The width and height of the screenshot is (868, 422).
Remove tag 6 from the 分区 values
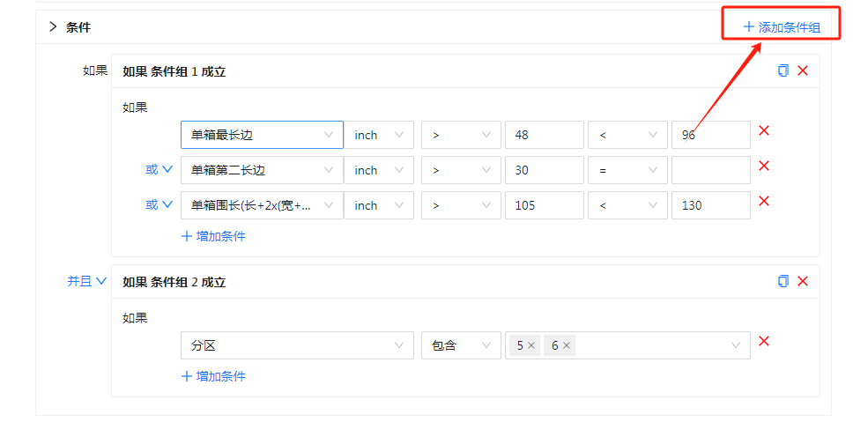[x=567, y=345]
